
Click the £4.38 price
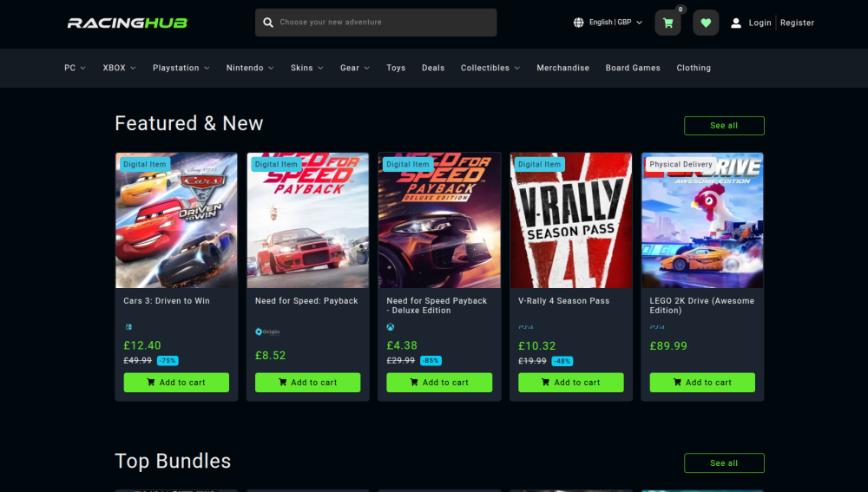pos(402,346)
